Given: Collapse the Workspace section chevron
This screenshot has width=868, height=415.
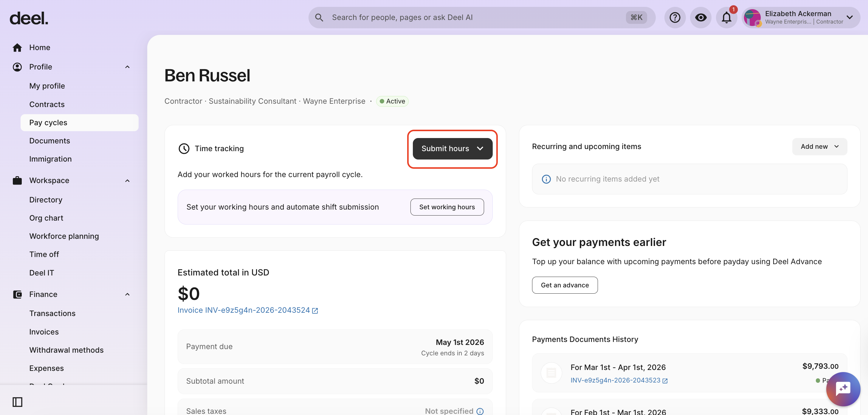Looking at the screenshot, I should tap(127, 181).
